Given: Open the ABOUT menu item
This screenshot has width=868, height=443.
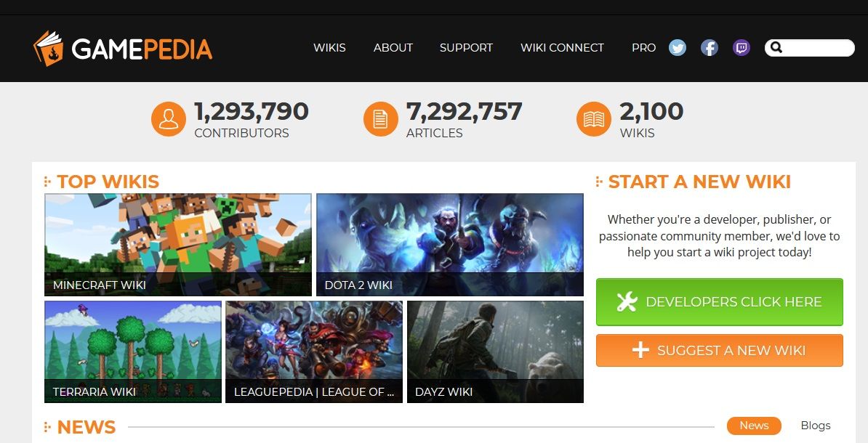Looking at the screenshot, I should point(393,47).
